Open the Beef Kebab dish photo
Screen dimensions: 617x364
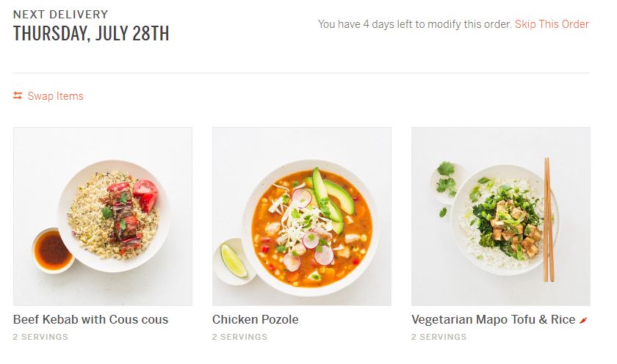[x=103, y=216]
